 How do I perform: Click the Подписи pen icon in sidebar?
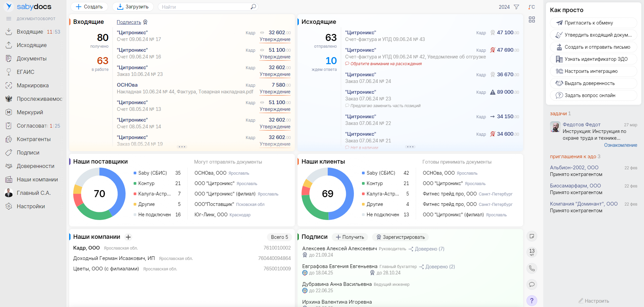(x=9, y=152)
